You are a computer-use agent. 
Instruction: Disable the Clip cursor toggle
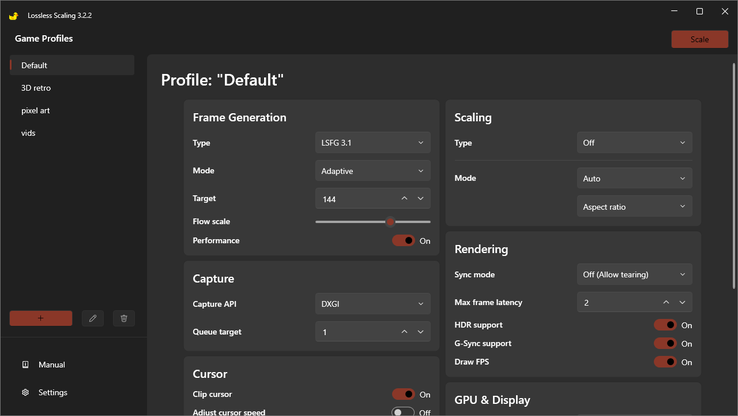403,394
